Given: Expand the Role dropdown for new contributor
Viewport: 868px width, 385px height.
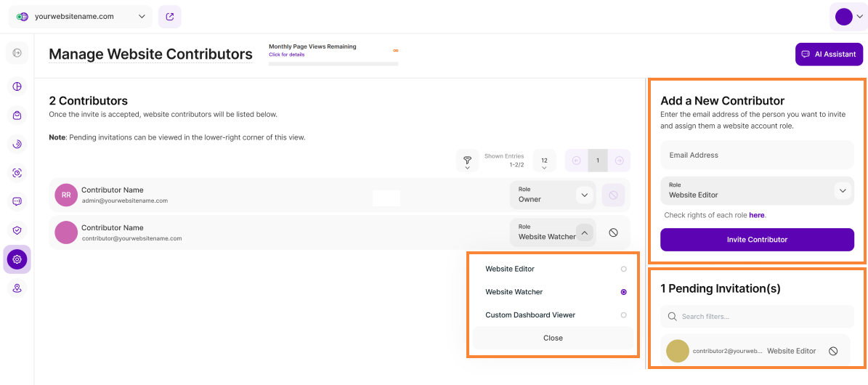Looking at the screenshot, I should [842, 191].
